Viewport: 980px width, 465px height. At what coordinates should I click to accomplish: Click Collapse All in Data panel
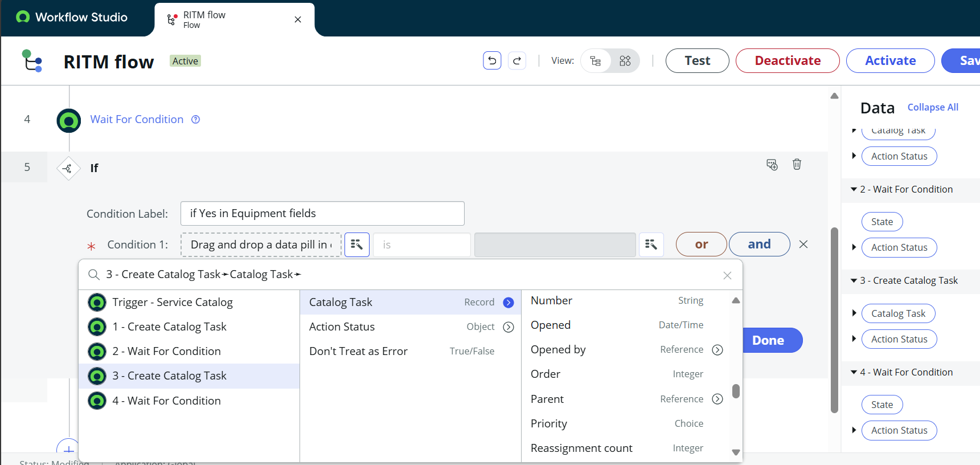933,107
